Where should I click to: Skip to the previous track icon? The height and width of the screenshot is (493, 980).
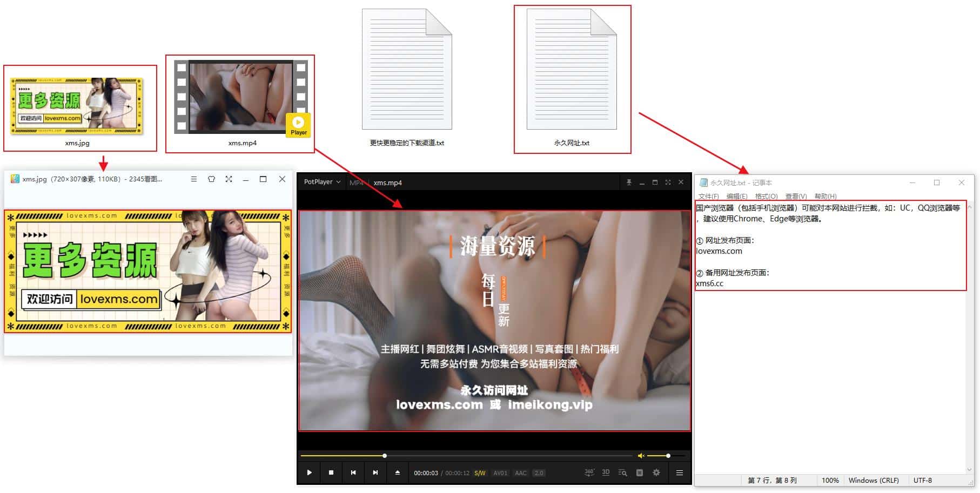point(353,472)
